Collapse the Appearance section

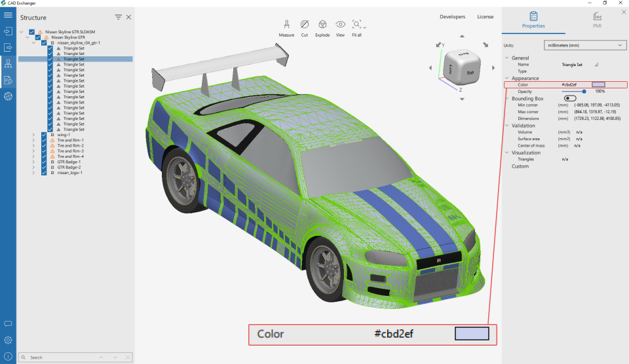click(507, 78)
